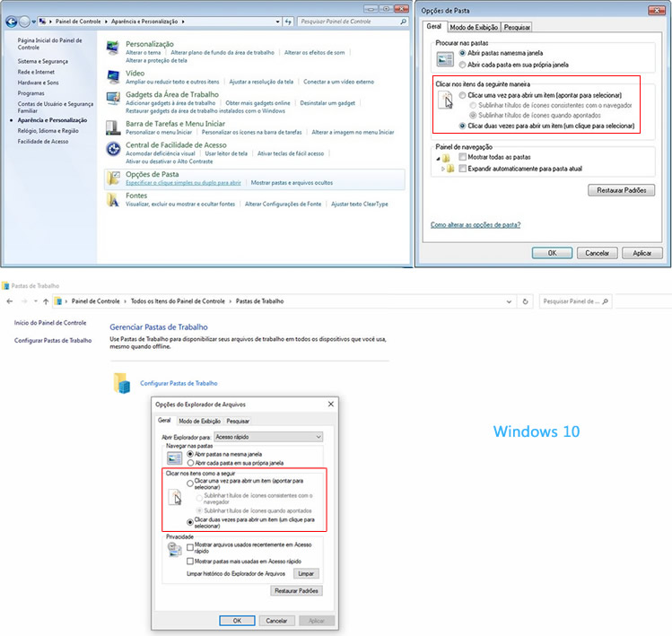Expand the Windows 7 address bar history dropdown
The image size is (672, 636).
pos(278,22)
